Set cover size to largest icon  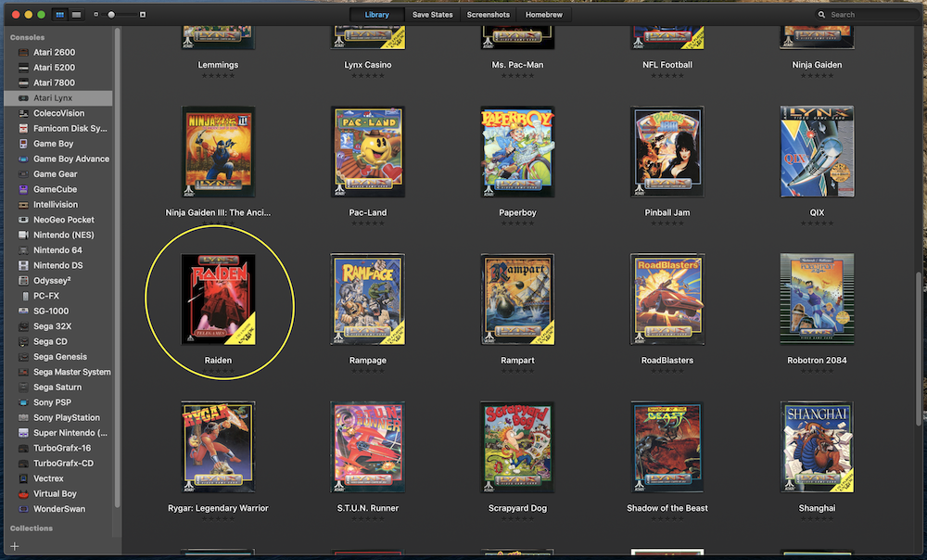(143, 15)
